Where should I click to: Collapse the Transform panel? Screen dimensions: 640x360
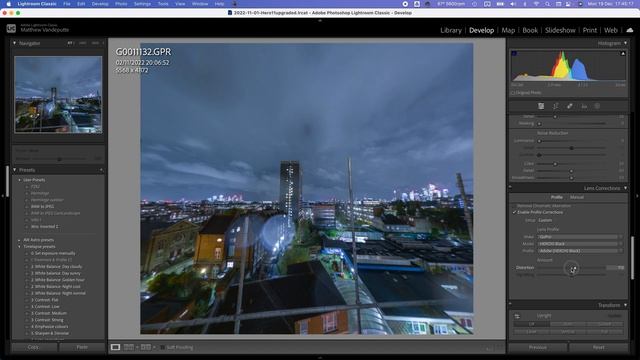[x=625, y=305]
